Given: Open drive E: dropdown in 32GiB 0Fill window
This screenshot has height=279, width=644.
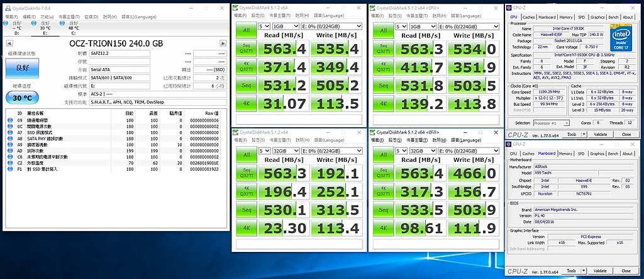Looking at the screenshot, I should pyautogui.click(x=469, y=151).
